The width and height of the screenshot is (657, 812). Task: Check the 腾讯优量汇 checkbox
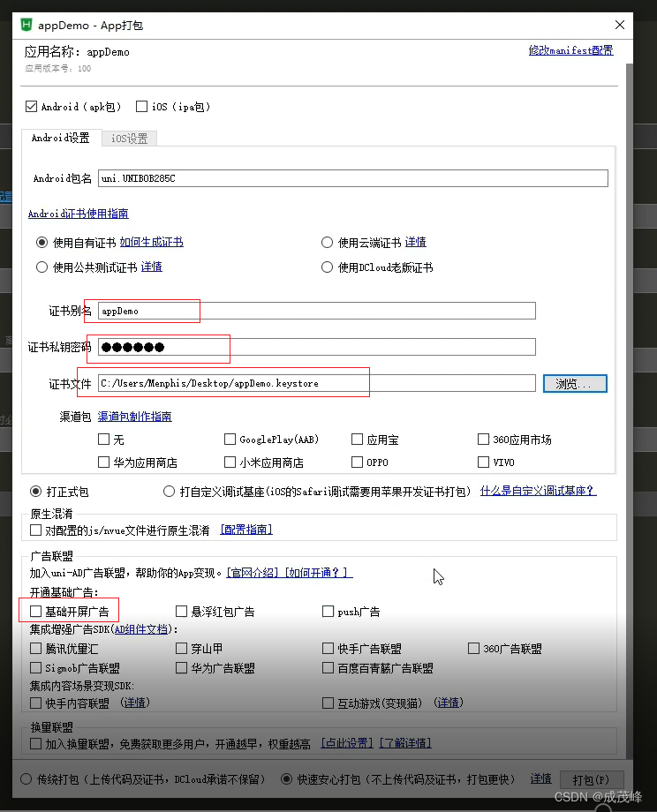click(x=35, y=649)
